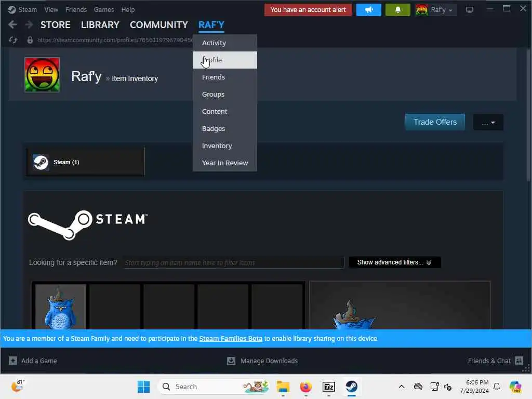This screenshot has width=532, height=399.
Task: Click the Trade Offers button
Action: (x=435, y=122)
